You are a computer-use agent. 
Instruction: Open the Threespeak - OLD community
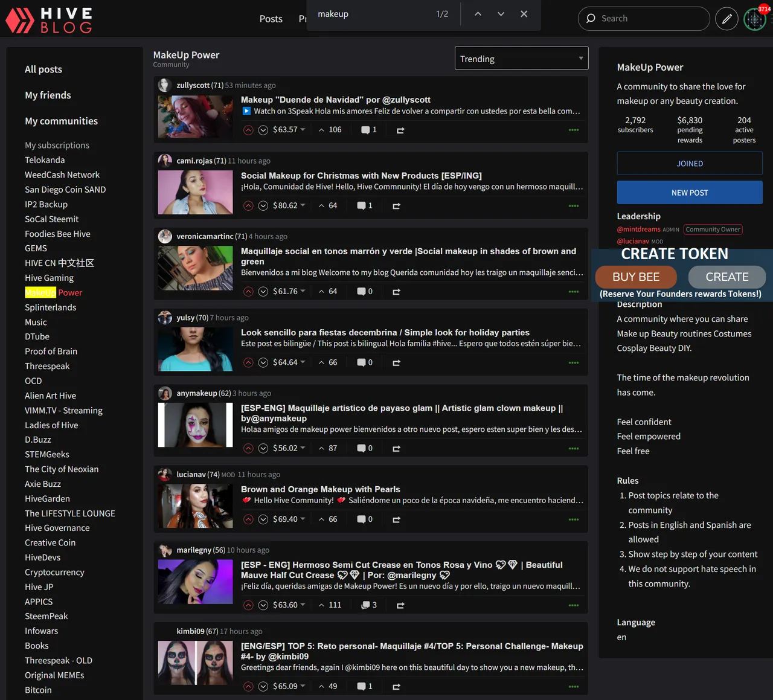pyautogui.click(x=59, y=661)
